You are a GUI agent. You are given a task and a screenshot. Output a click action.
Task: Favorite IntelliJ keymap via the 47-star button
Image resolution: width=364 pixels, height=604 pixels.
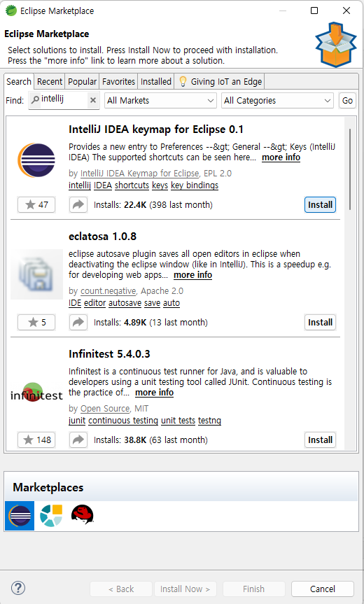pos(36,204)
